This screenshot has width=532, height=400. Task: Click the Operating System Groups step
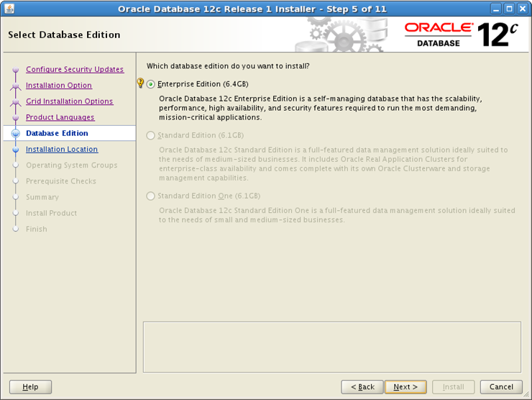72,165
